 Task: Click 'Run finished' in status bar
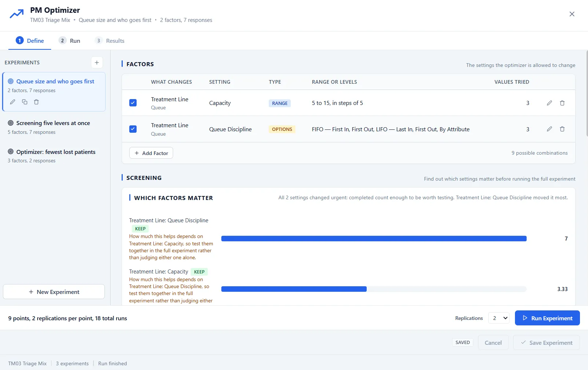pos(112,363)
